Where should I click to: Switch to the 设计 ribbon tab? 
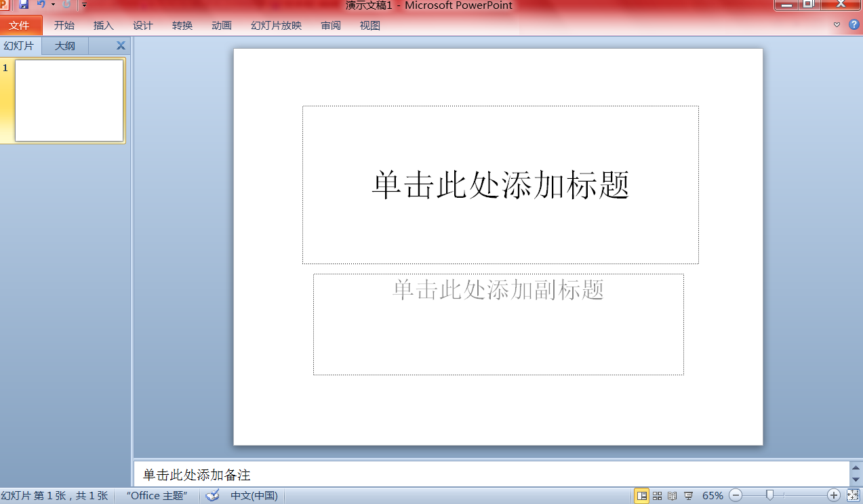click(x=143, y=26)
